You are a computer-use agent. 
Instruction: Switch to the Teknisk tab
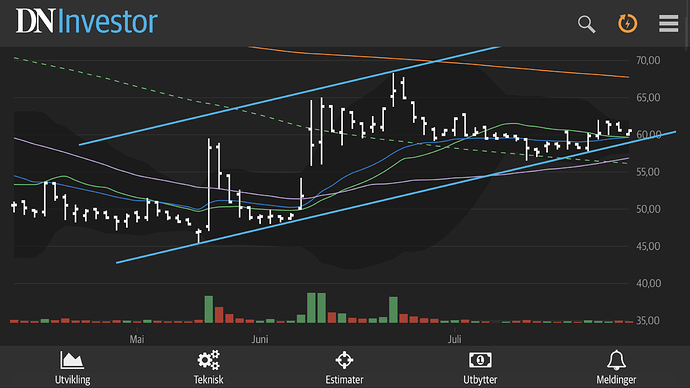pyautogui.click(x=209, y=368)
